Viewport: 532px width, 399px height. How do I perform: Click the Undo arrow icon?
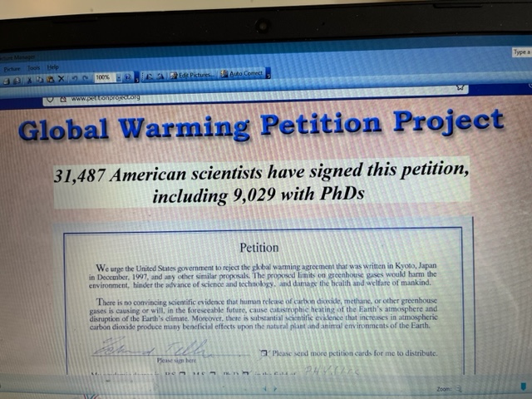75,79
